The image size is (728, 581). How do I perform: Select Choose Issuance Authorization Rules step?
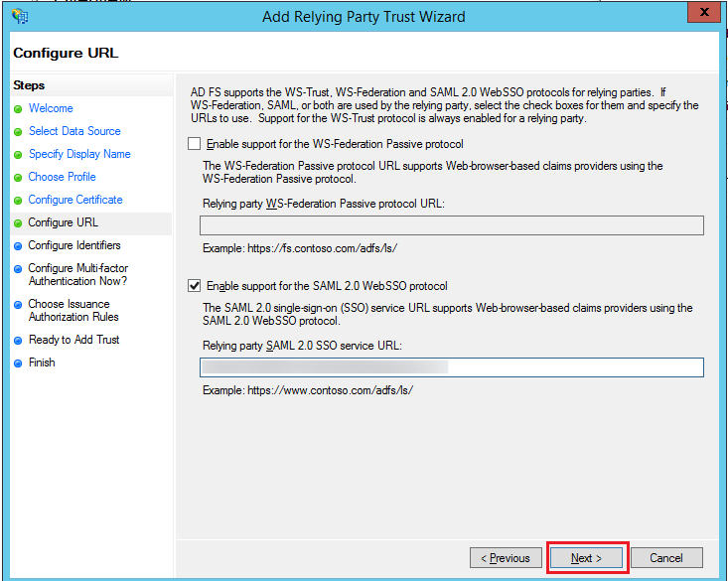[73, 310]
